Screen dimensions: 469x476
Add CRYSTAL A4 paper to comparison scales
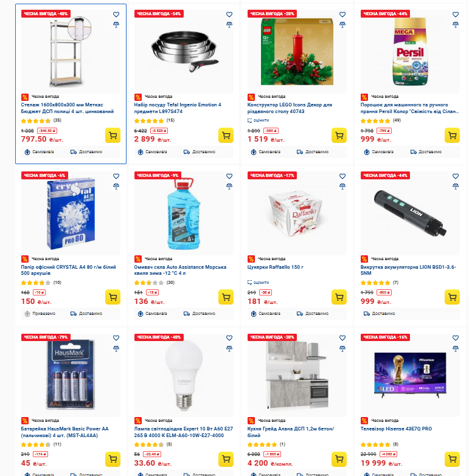pyautogui.click(x=116, y=187)
